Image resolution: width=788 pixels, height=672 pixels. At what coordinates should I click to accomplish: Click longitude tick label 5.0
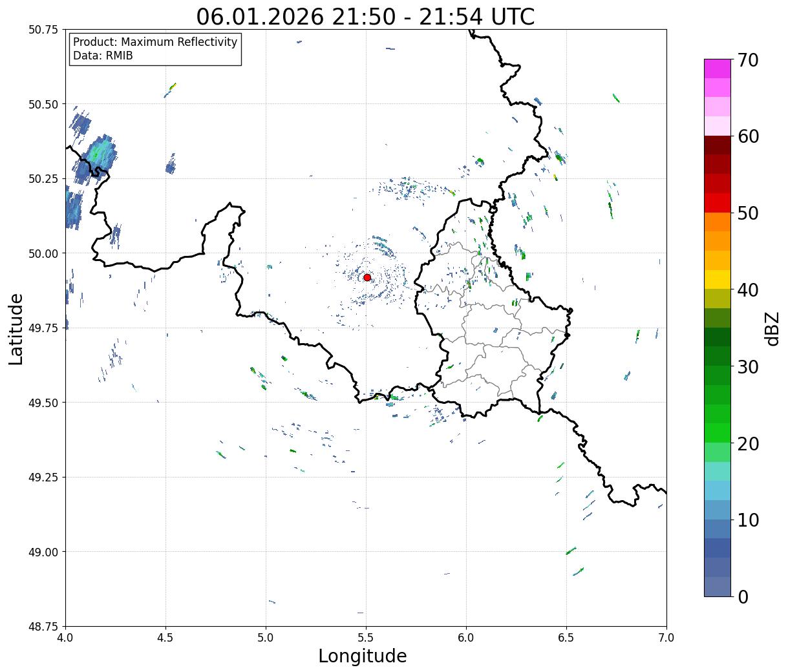(x=266, y=638)
